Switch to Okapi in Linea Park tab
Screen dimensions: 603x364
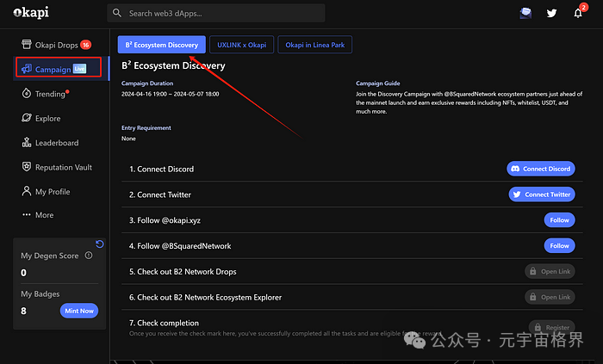coord(315,45)
